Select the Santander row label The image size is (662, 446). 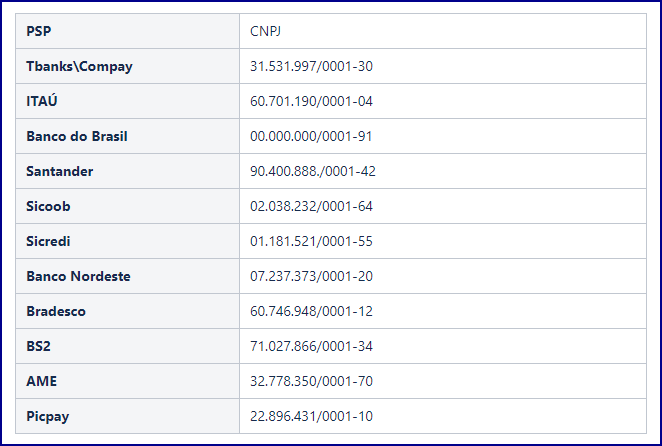60,171
